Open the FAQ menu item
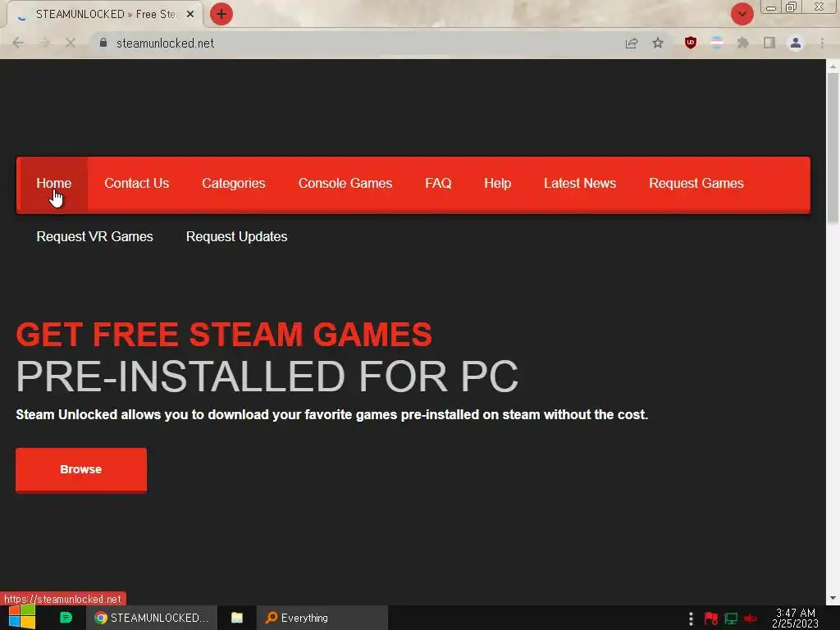 [438, 184]
